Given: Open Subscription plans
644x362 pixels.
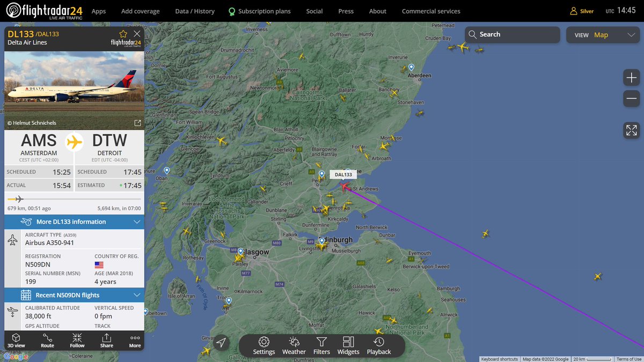Looking at the screenshot, I should point(260,11).
